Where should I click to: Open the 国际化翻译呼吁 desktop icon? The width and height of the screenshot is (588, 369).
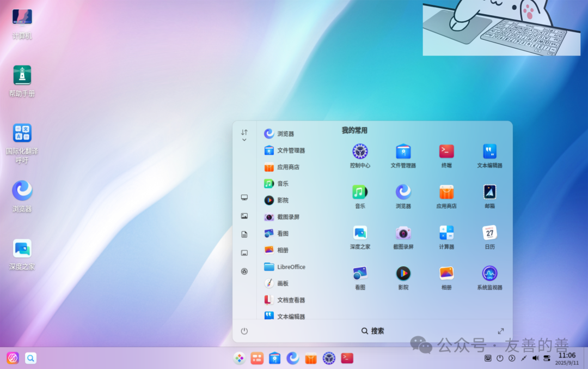pos(22,143)
